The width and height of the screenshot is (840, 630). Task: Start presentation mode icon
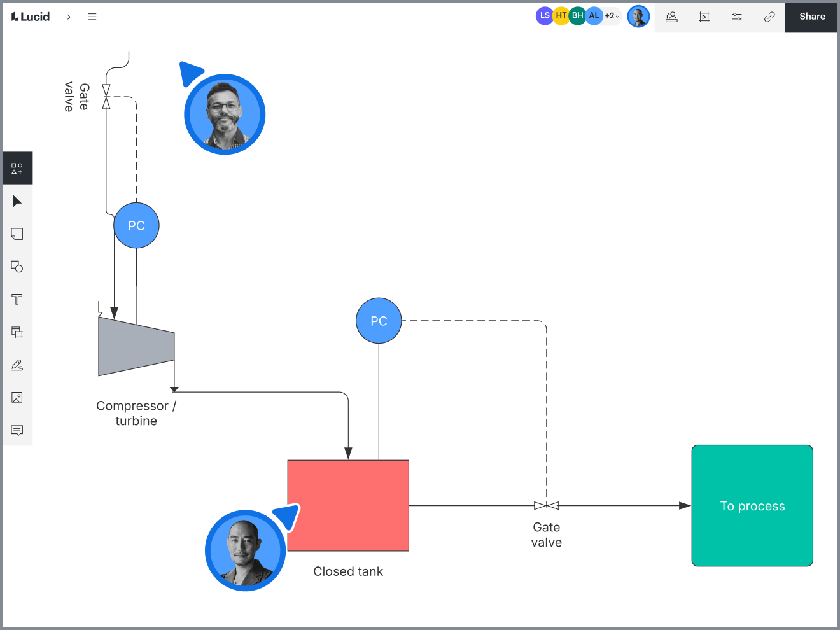704,17
